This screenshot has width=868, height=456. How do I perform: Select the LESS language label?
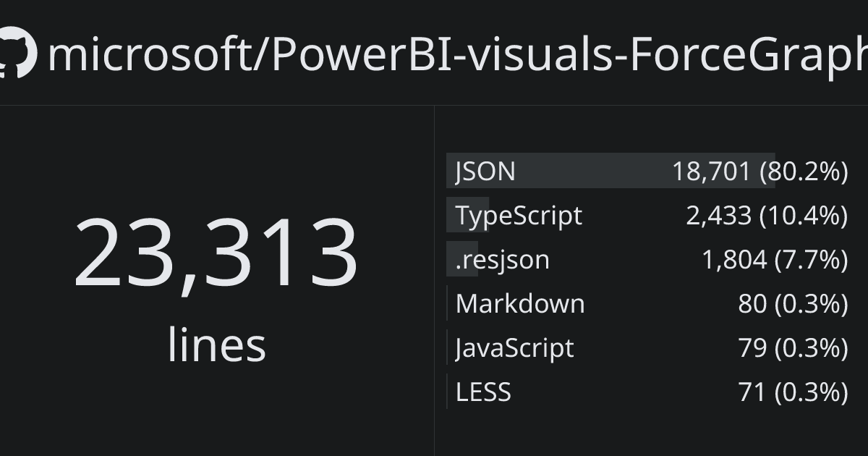[x=483, y=392]
